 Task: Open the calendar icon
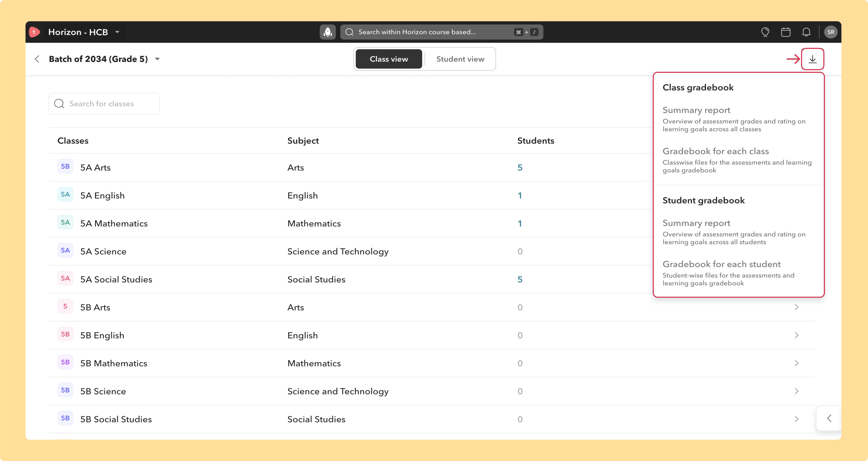[786, 32]
